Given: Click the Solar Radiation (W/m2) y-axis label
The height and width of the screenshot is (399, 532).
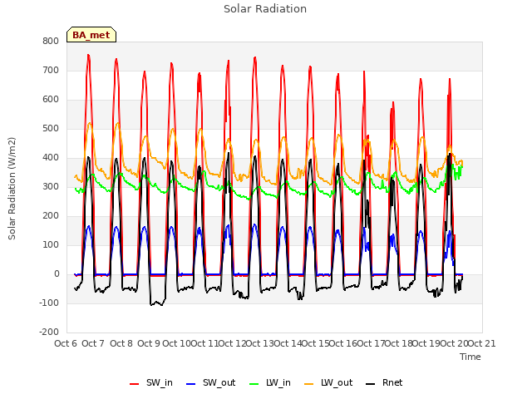Looking at the screenshot, I should pos(12,189).
